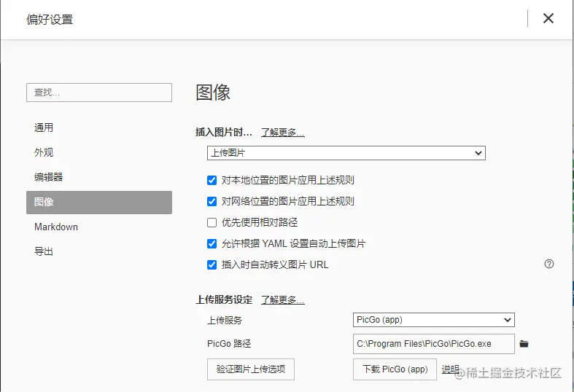Click the 上传服务 label
The height and width of the screenshot is (392, 574).
(x=225, y=321)
